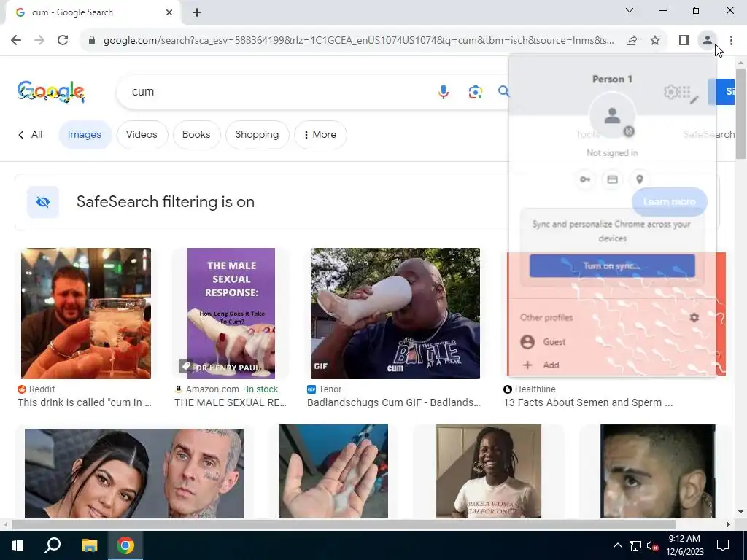This screenshot has width=747, height=560.
Task: Select the Images filter tab
Action: (85, 135)
